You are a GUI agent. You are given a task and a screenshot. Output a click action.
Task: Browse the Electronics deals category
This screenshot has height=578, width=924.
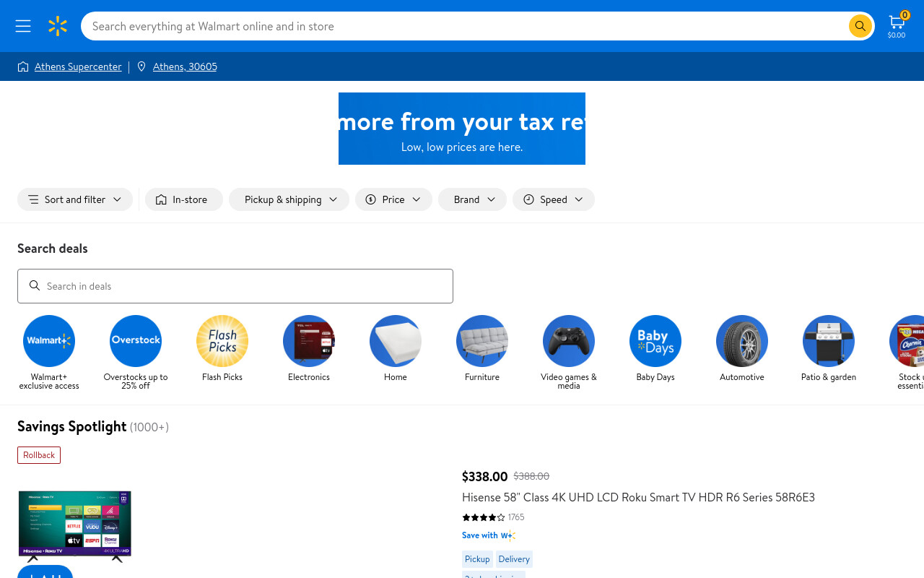tap(309, 348)
